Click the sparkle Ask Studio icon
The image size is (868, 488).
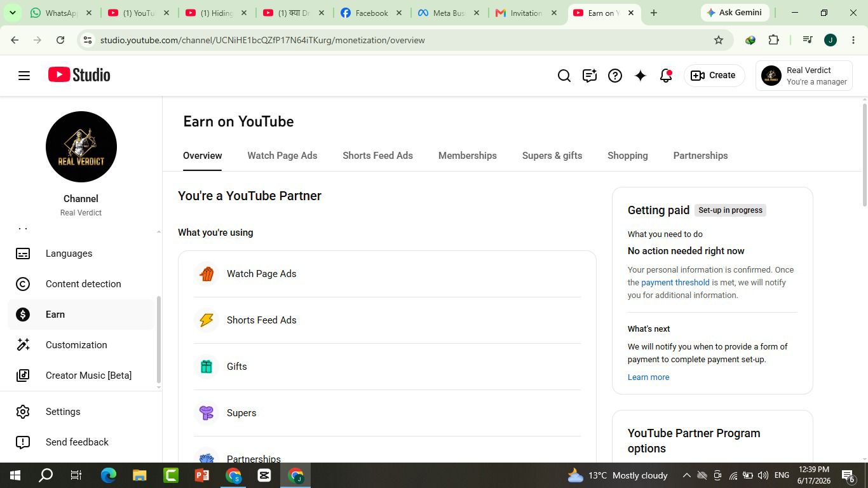(641, 76)
